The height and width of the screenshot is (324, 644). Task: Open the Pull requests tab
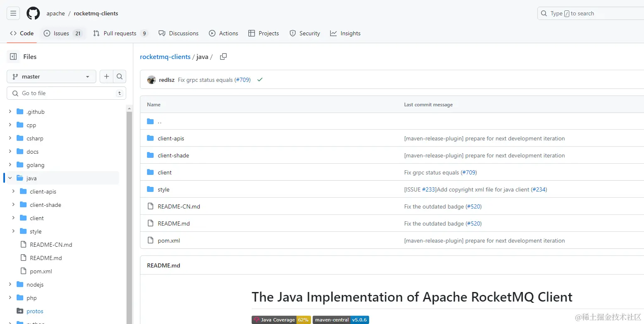tap(120, 33)
